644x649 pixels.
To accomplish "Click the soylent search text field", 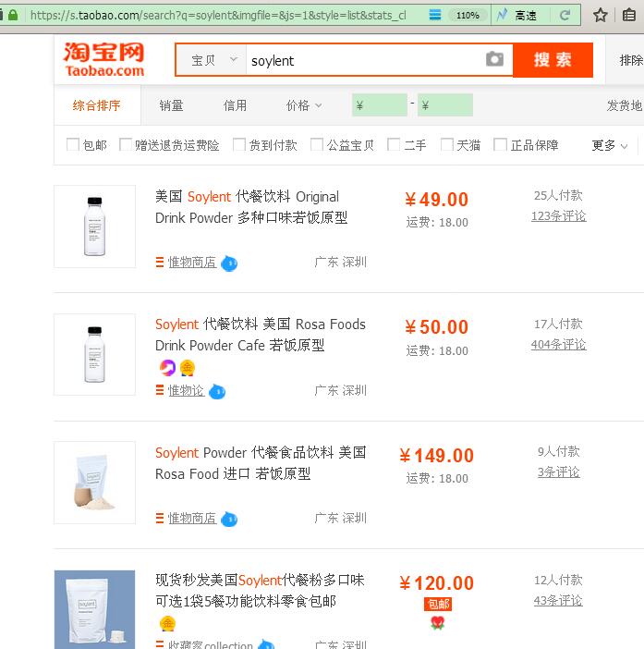I will coord(366,60).
